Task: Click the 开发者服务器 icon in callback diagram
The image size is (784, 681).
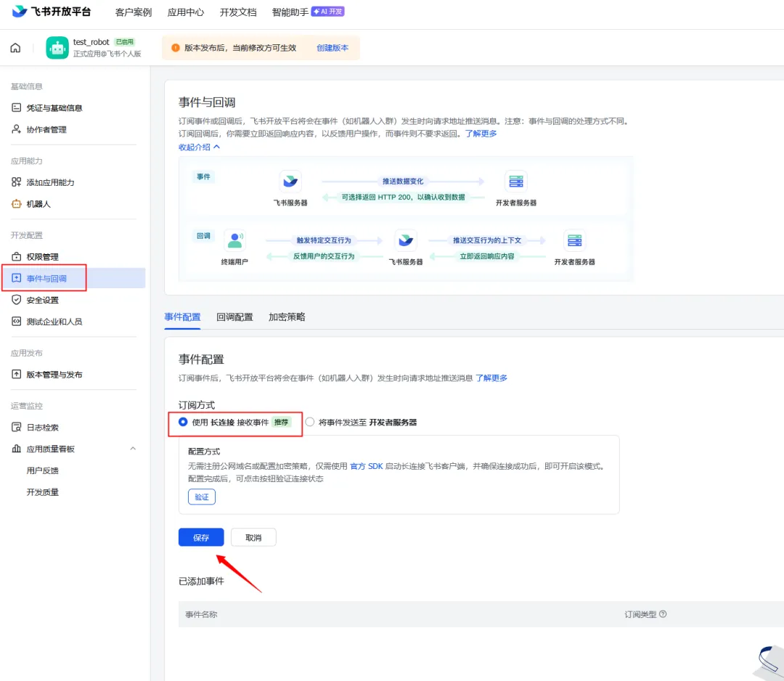Action: [574, 240]
